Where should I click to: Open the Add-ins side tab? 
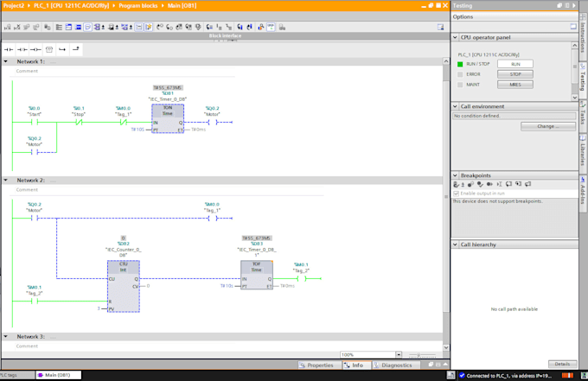point(583,192)
